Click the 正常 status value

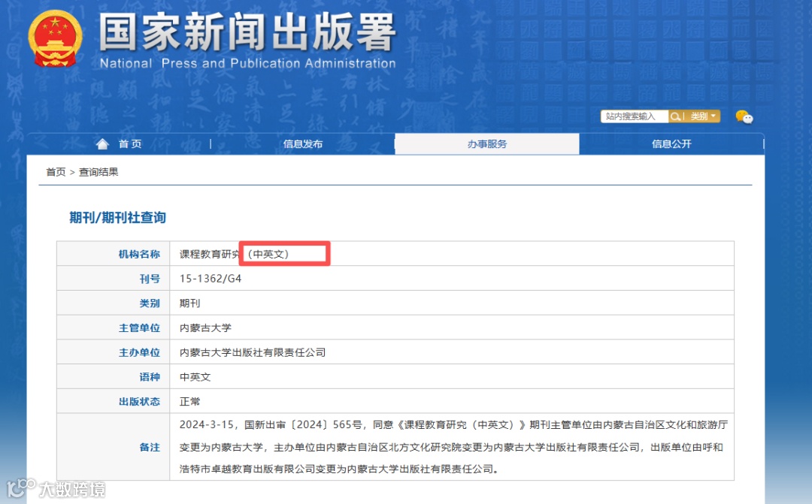189,402
